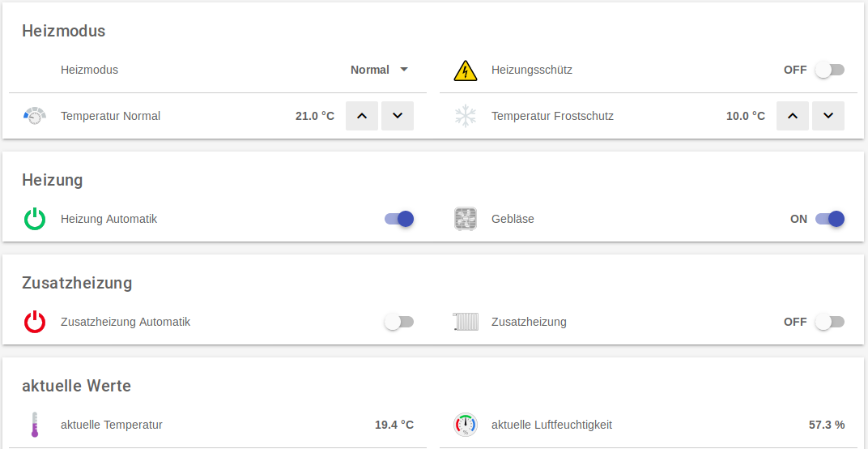
Task: Click the green power icon for Heizung Automatik
Action: [x=35, y=219]
